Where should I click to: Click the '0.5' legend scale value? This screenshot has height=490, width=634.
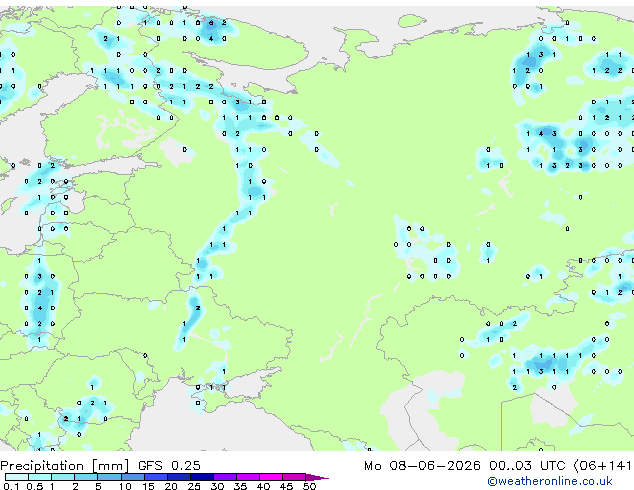pyautogui.click(x=35, y=486)
